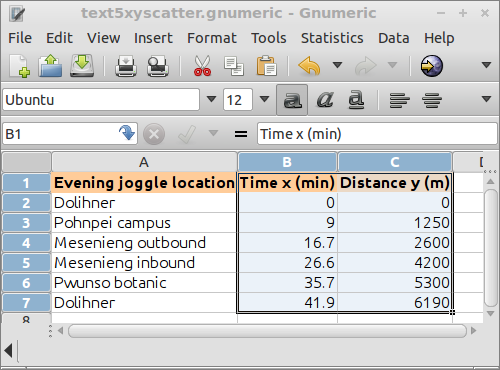This screenshot has height=370, width=500.
Task: Open the File menu
Action: (20, 38)
